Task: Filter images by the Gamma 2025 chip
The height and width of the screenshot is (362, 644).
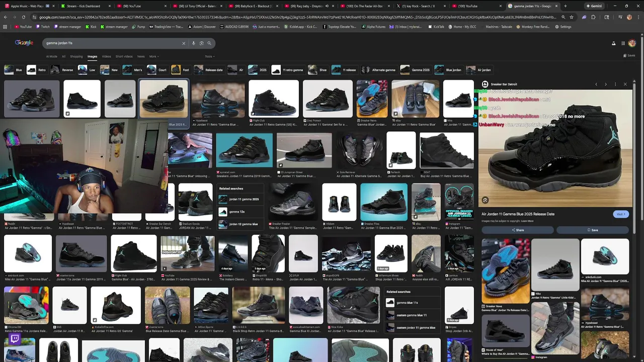Action: pyautogui.click(x=416, y=70)
